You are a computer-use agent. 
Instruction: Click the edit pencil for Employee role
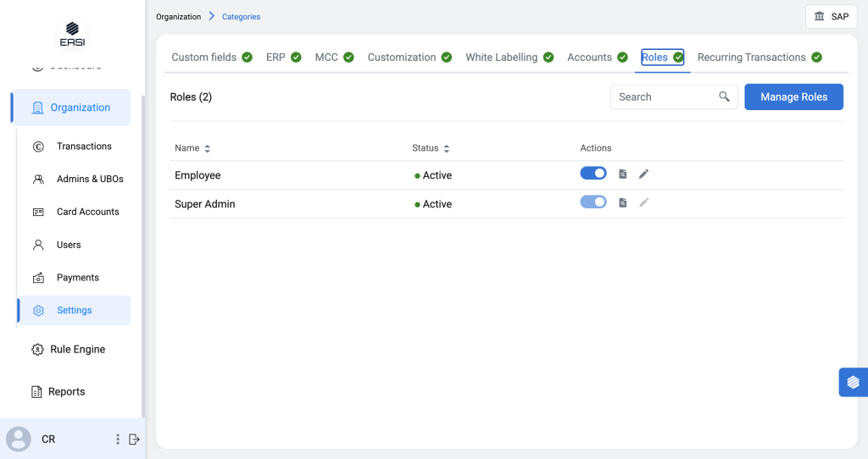tap(643, 174)
